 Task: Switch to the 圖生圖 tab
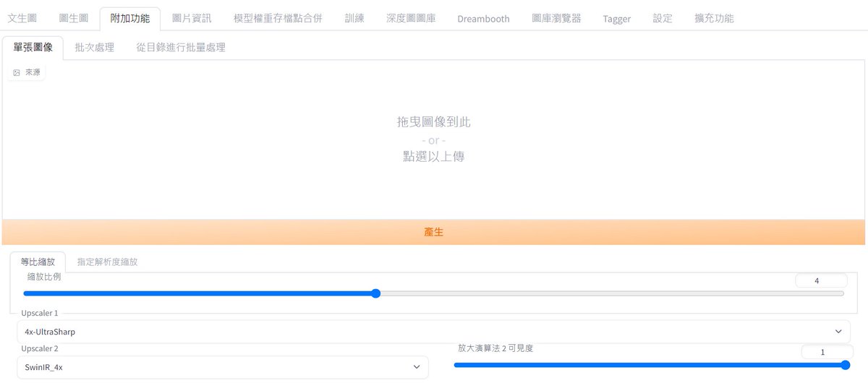click(73, 18)
